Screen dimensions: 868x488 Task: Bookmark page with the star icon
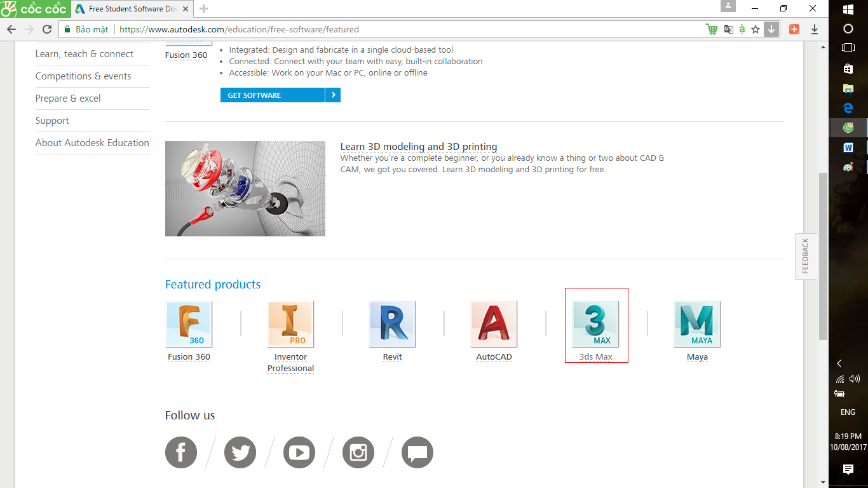[756, 29]
